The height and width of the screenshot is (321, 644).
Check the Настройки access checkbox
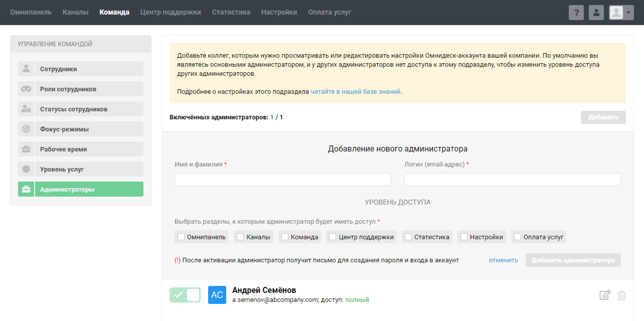(464, 237)
